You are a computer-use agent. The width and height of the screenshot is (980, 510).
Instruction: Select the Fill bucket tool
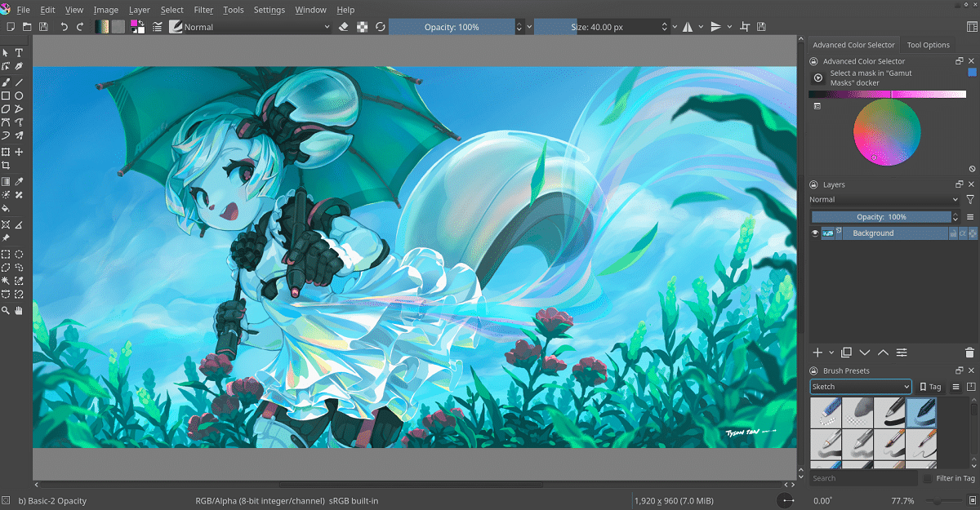(x=6, y=207)
